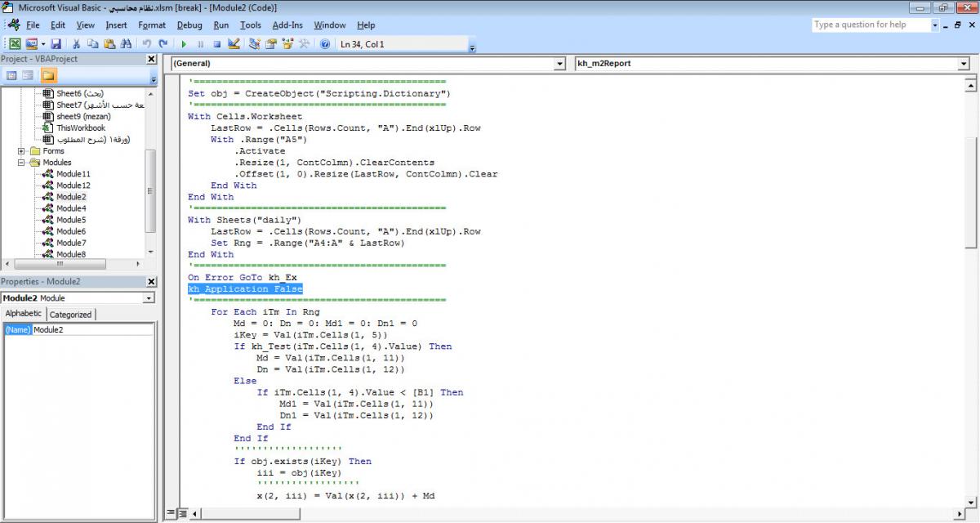Stop execution with the Reset icon
Viewport: 980px width, 523px height.
point(216,44)
